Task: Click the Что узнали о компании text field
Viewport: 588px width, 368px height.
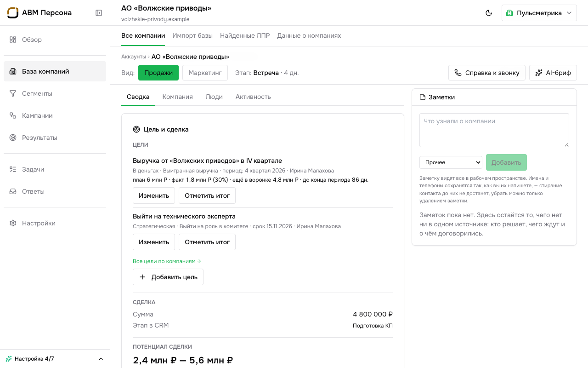Action: (494, 130)
